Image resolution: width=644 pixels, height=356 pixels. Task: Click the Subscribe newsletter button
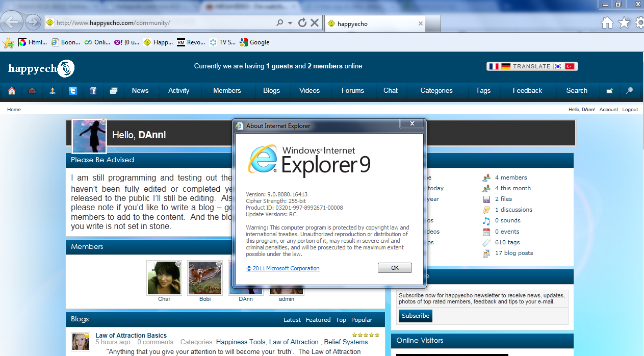(x=416, y=316)
